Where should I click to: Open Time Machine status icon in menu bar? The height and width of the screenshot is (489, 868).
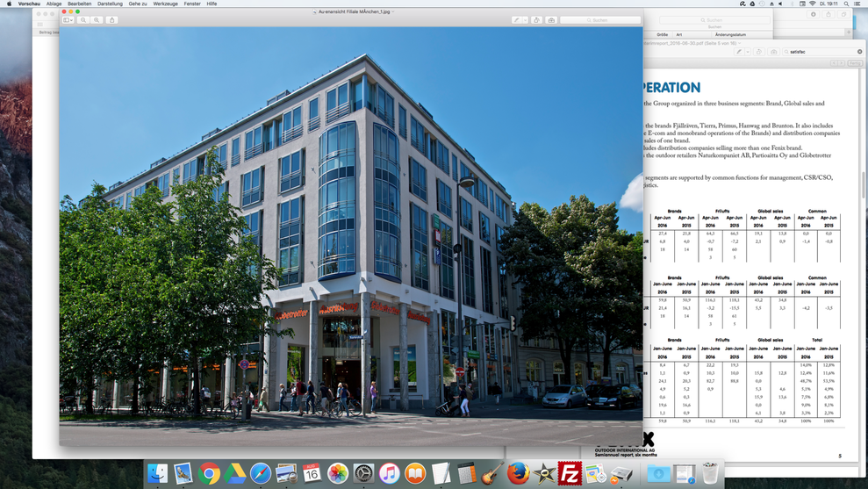pos(763,4)
